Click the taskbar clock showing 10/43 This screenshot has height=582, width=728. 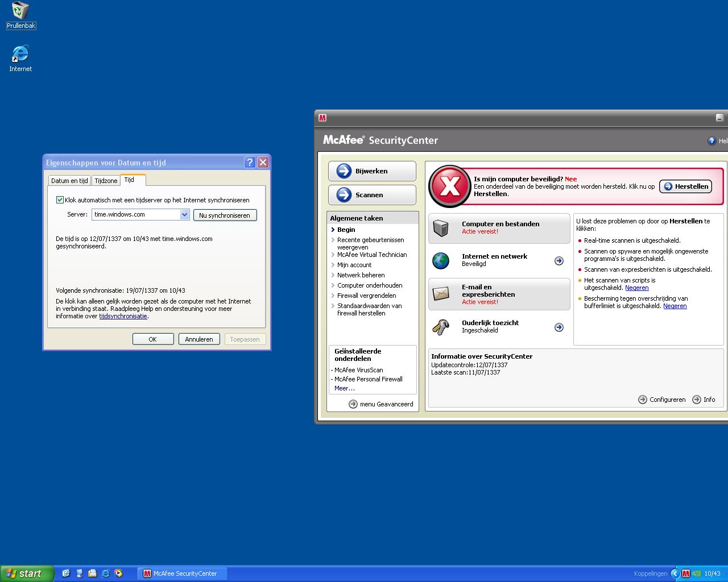coord(712,573)
